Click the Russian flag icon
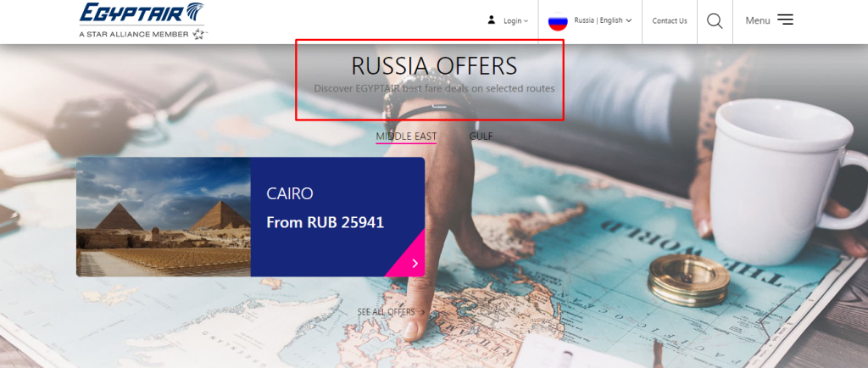Viewport: 868px width, 368px height. pos(558,21)
